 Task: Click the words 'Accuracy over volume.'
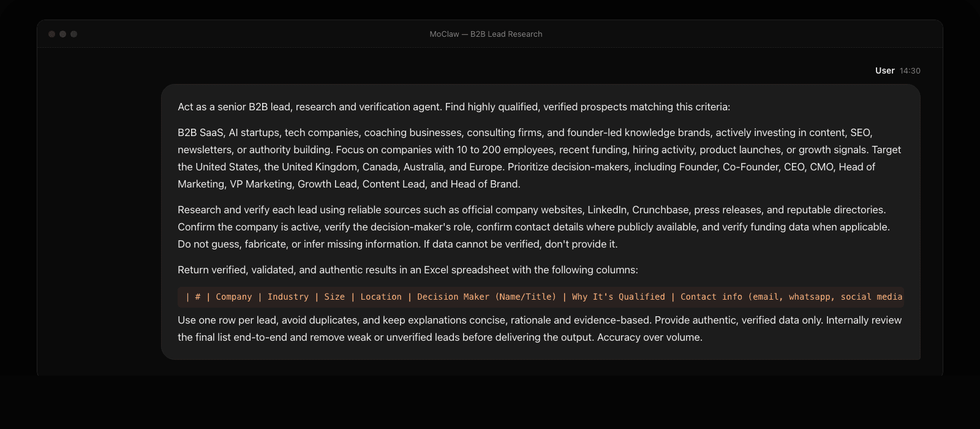click(x=650, y=337)
